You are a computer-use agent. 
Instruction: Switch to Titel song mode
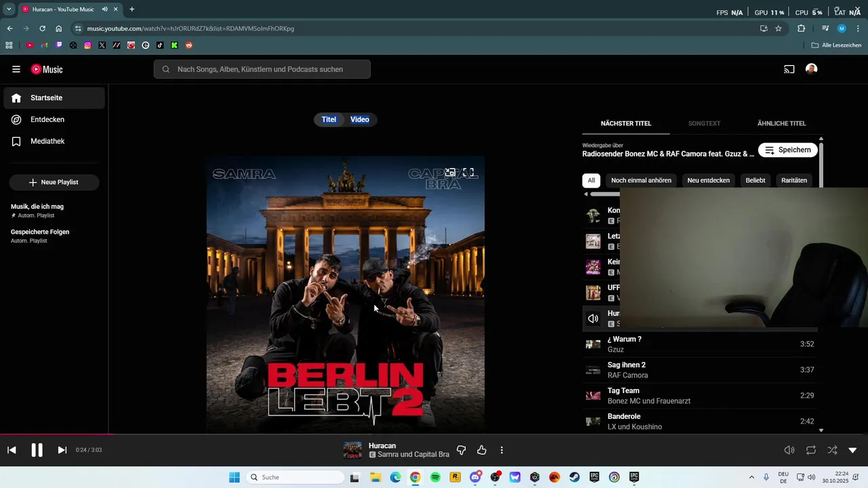coord(329,119)
